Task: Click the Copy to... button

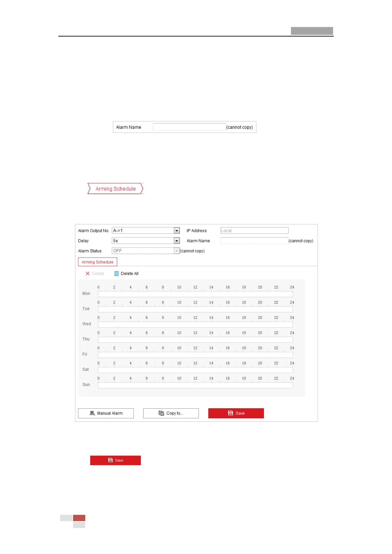Action: [171, 413]
